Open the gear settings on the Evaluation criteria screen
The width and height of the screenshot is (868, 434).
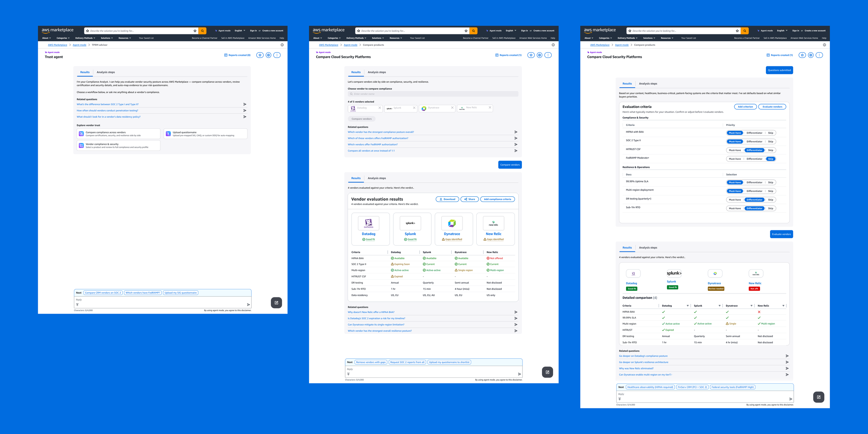coord(811,55)
